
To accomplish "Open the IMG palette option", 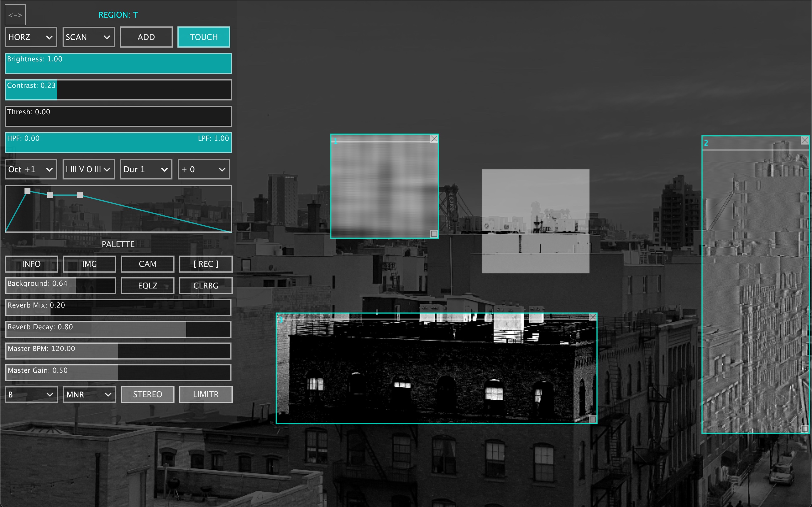I will pos(89,264).
